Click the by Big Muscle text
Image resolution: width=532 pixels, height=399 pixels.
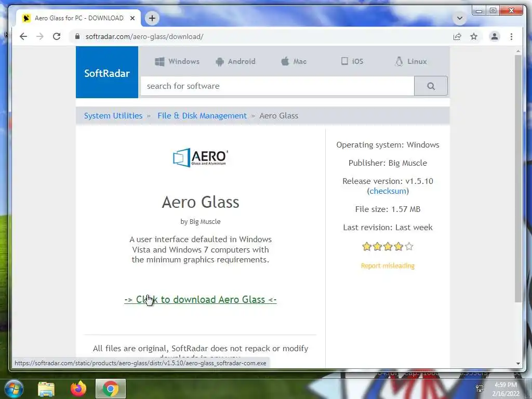point(201,221)
